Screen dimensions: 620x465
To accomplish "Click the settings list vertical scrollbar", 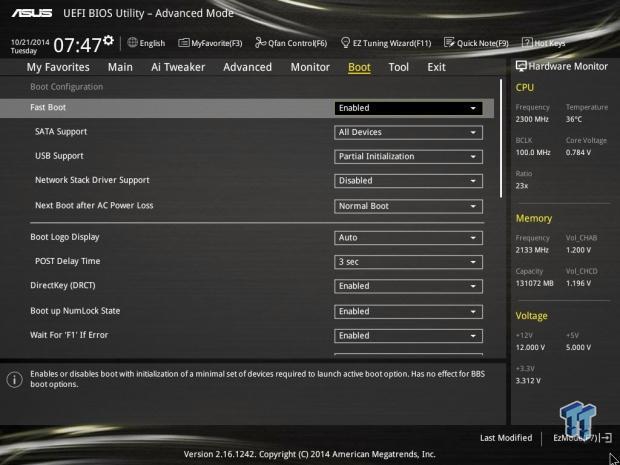I will 501,138.
